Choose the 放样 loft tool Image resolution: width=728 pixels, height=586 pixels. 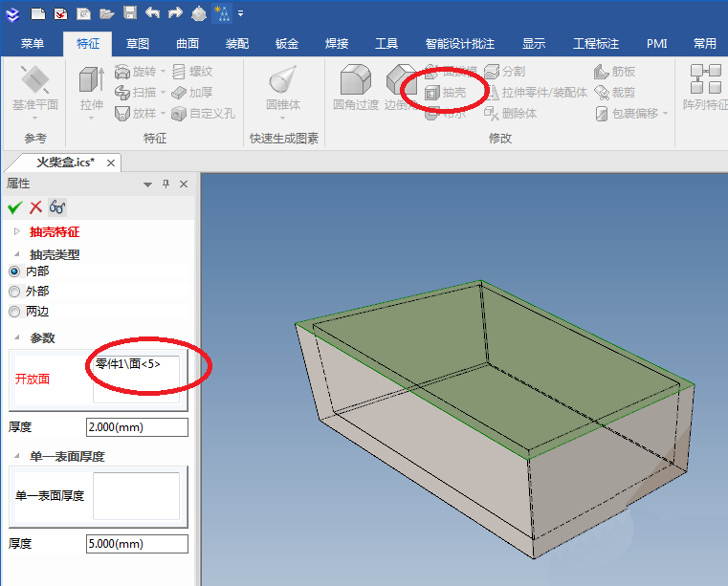135,113
